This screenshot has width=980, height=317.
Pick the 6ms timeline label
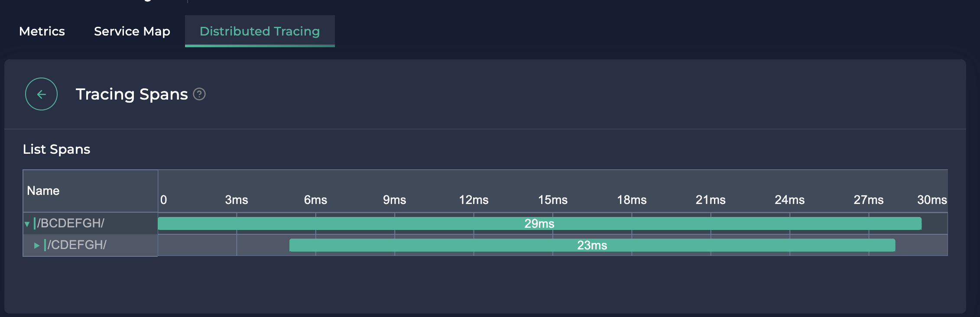pos(315,200)
